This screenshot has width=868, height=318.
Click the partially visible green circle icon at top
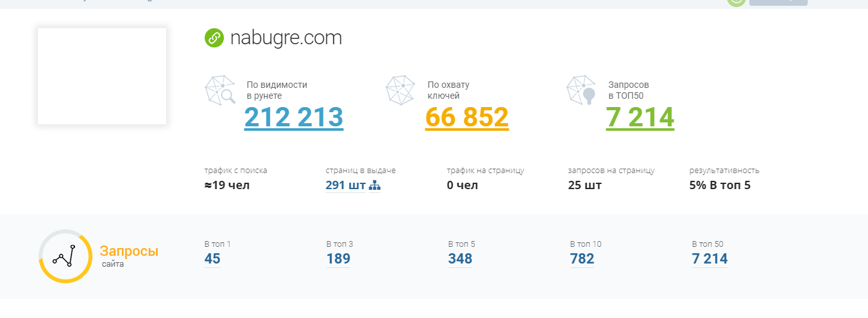point(736,2)
